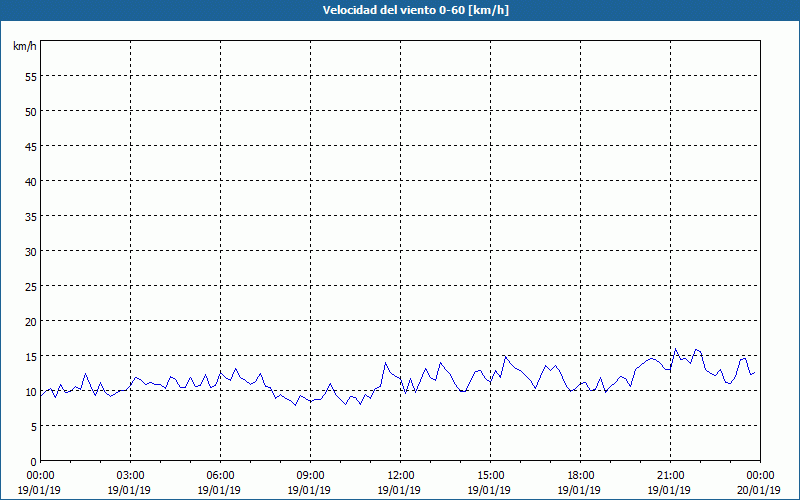Click the x-axis time label 18:00
Viewport: 800px width, 500px height.
581,476
